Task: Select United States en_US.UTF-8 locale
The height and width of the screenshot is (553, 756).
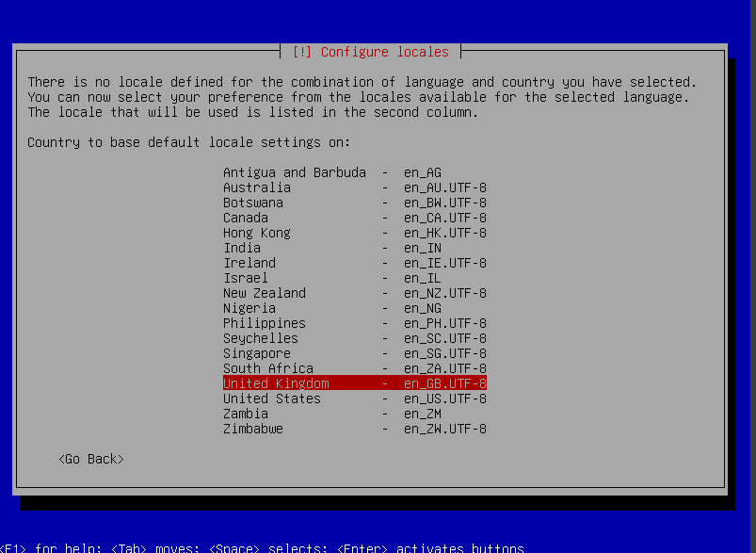Action: [354, 398]
